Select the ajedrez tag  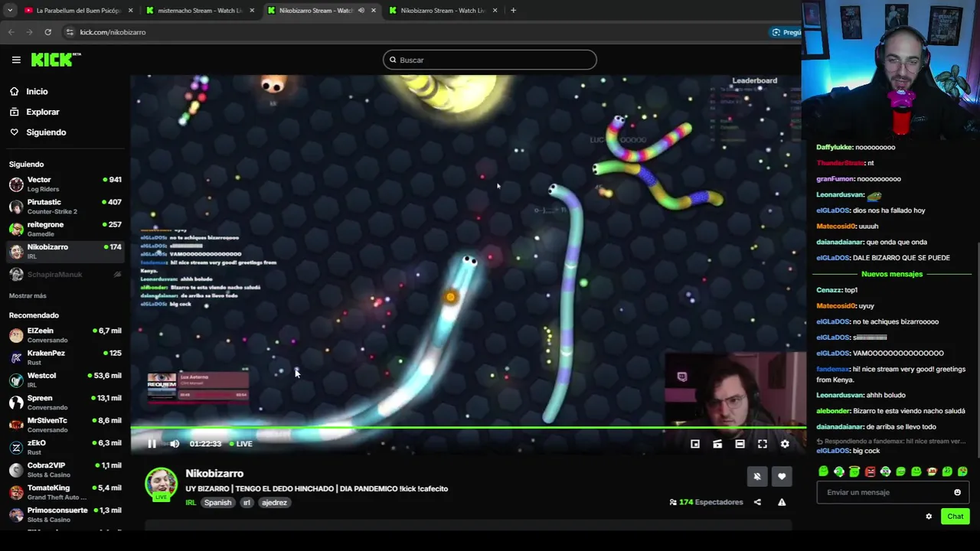click(274, 503)
